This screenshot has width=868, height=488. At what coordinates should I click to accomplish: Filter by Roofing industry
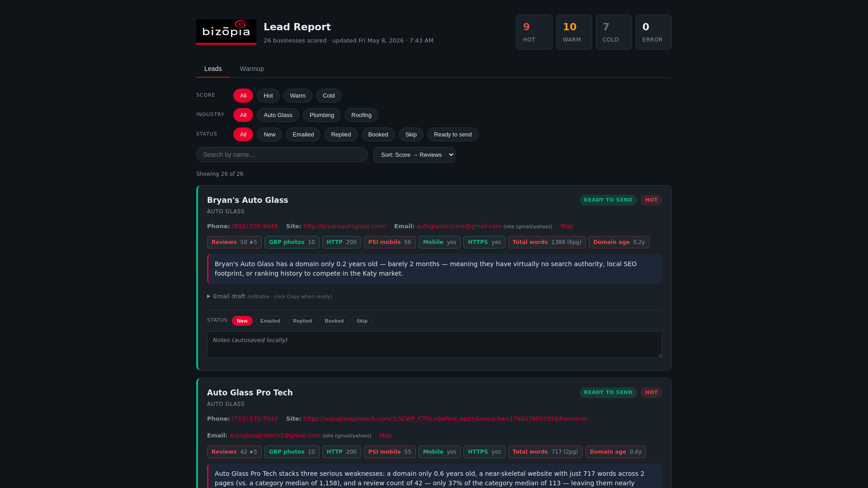coord(361,115)
